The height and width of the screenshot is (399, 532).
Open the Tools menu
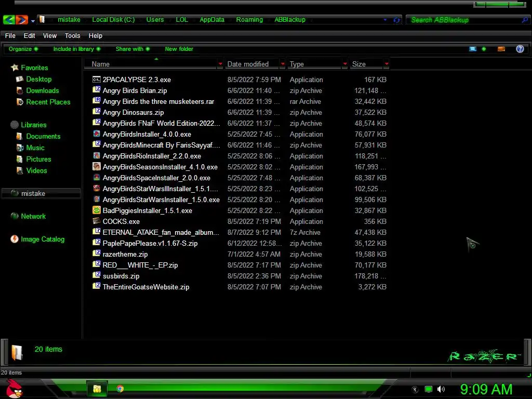coord(72,36)
